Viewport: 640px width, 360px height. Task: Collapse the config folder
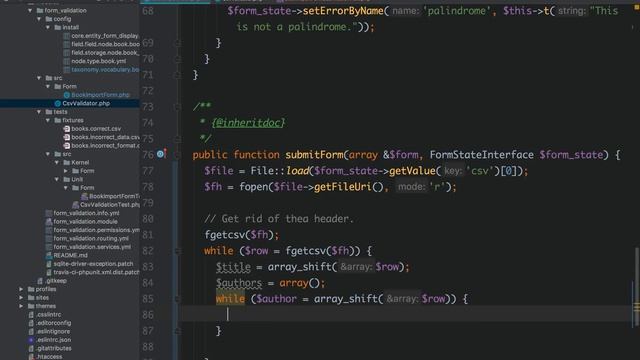tap(39, 19)
